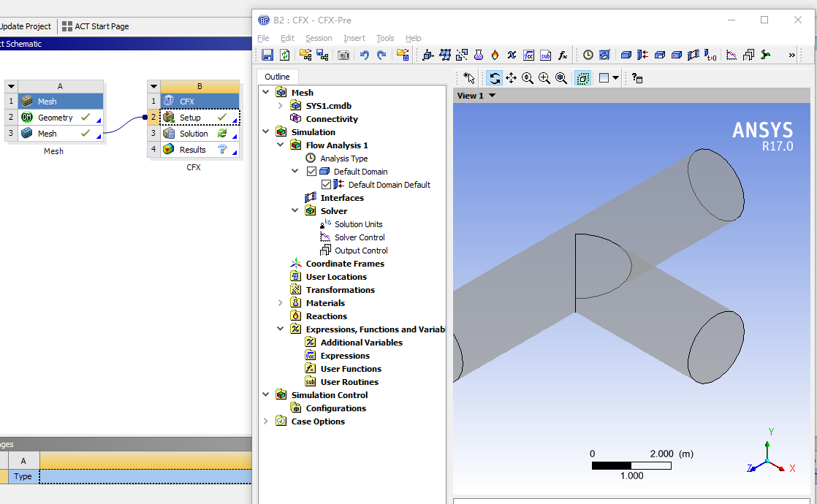
Task: Redo the last undone action
Action: pos(381,55)
